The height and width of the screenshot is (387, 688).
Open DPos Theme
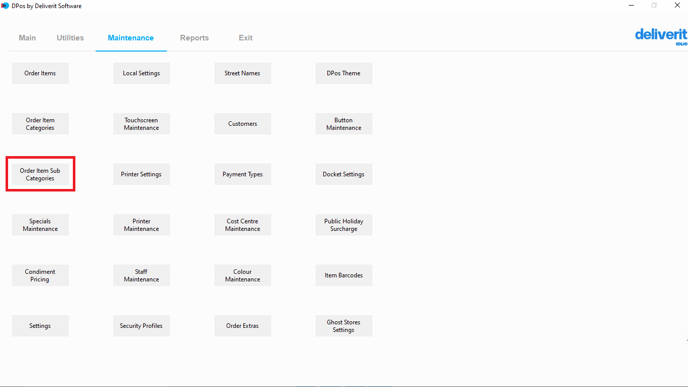coord(344,73)
